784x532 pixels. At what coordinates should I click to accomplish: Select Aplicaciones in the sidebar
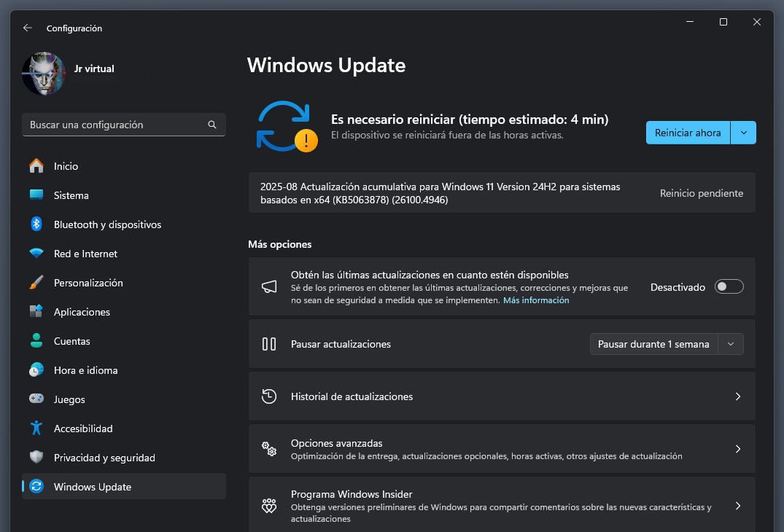coord(82,312)
